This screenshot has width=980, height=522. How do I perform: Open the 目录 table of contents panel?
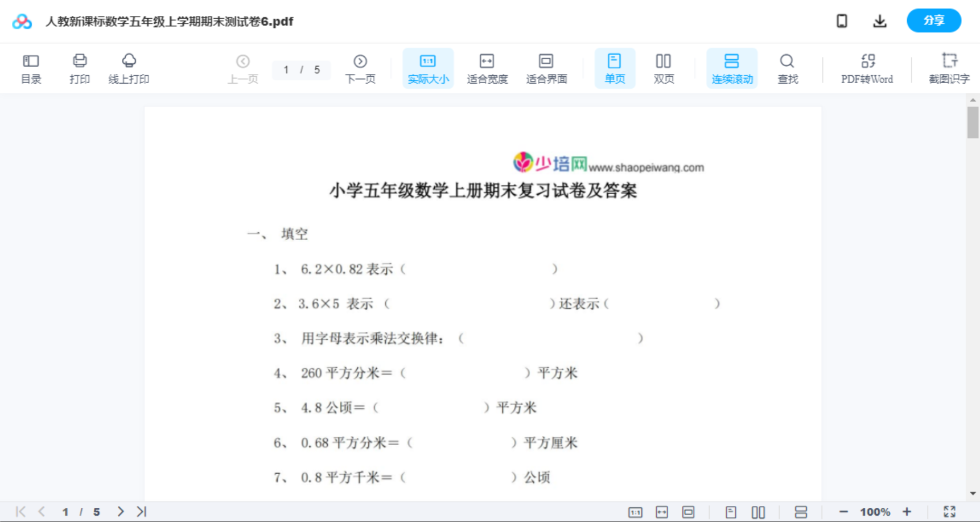31,67
